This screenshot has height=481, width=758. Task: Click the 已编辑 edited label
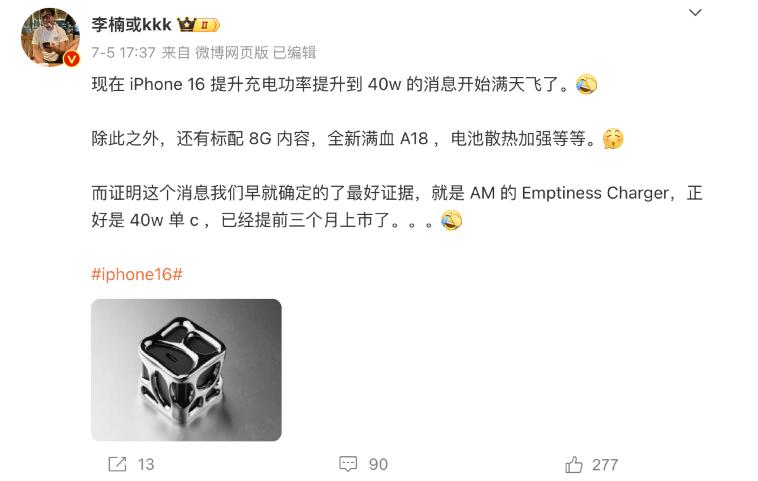pos(294,52)
